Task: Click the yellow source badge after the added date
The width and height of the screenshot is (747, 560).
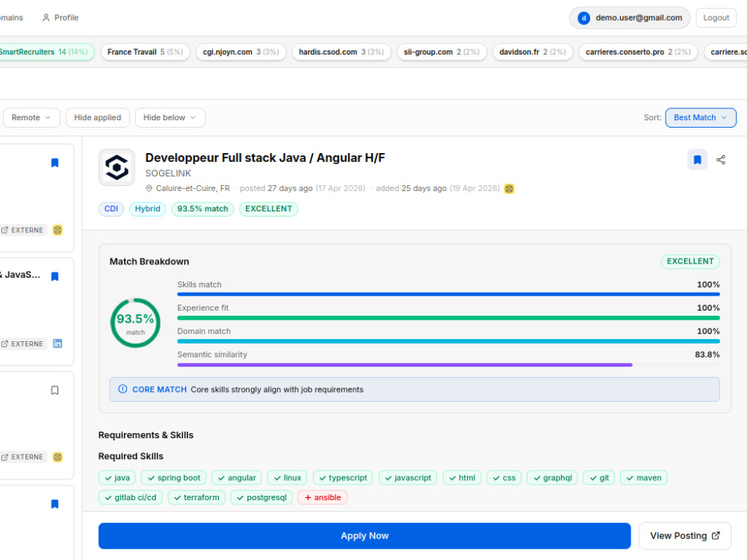Action: click(509, 189)
